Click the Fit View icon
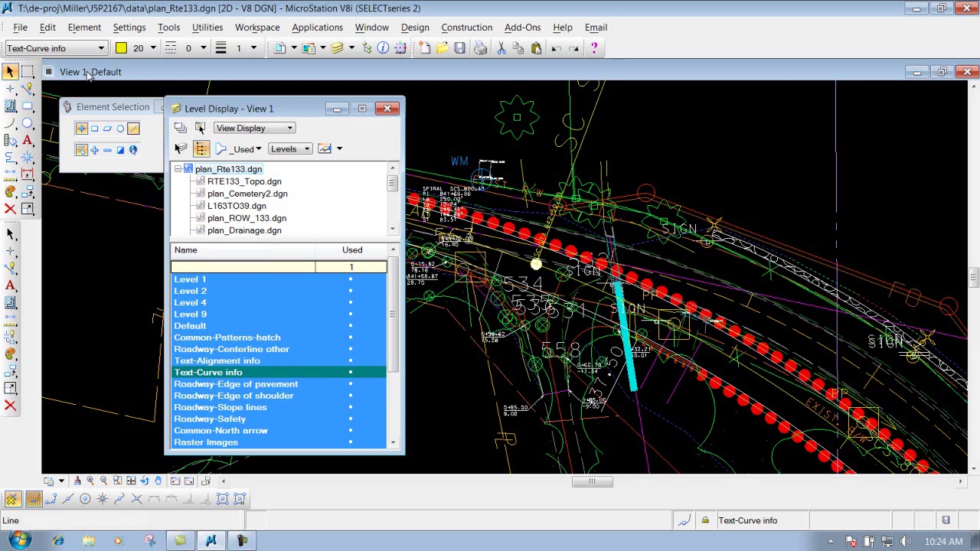Screen dimensions: 980x551 pyautogui.click(x=131, y=481)
